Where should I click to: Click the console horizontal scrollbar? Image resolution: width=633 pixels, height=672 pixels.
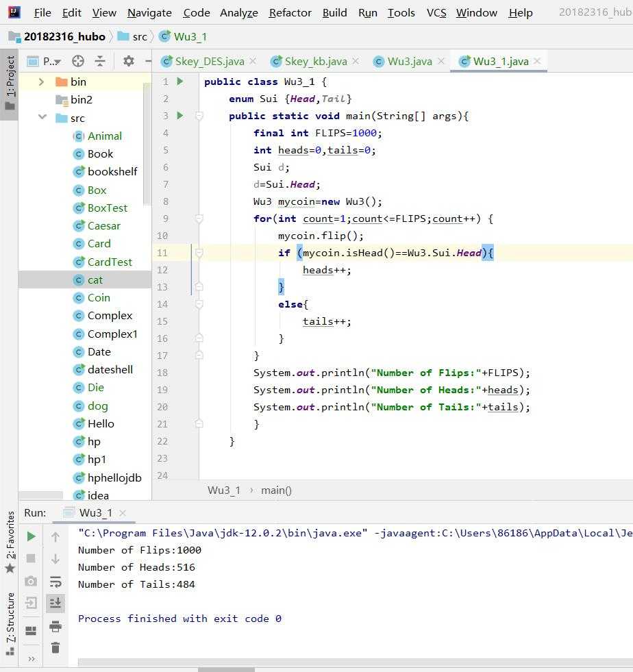pos(356,662)
